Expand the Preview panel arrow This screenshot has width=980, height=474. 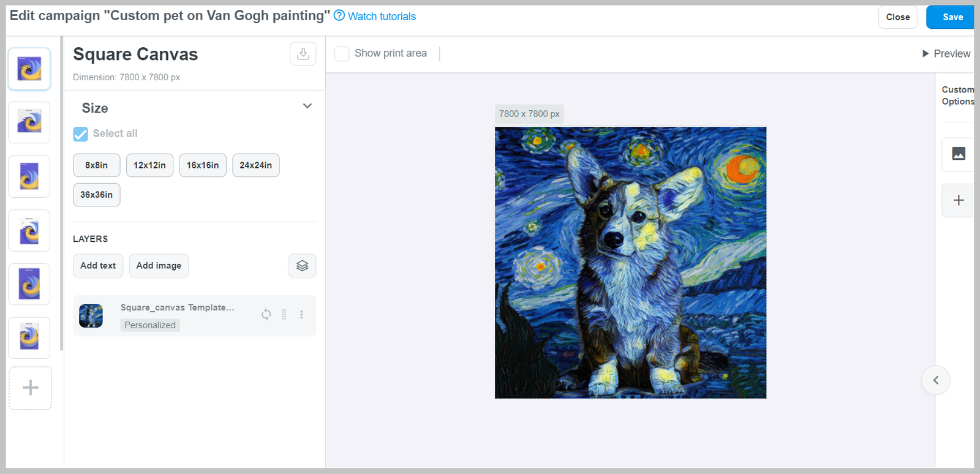click(925, 54)
